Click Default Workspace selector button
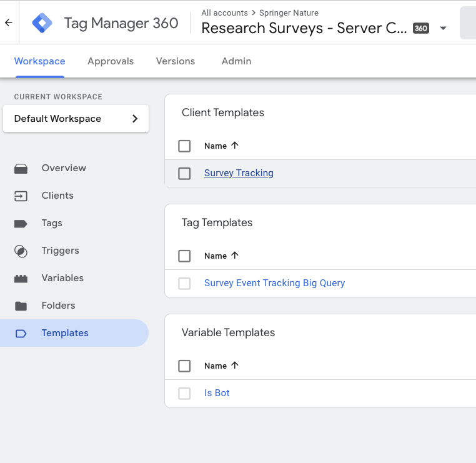Screen dimensions: 476x463 [76, 119]
